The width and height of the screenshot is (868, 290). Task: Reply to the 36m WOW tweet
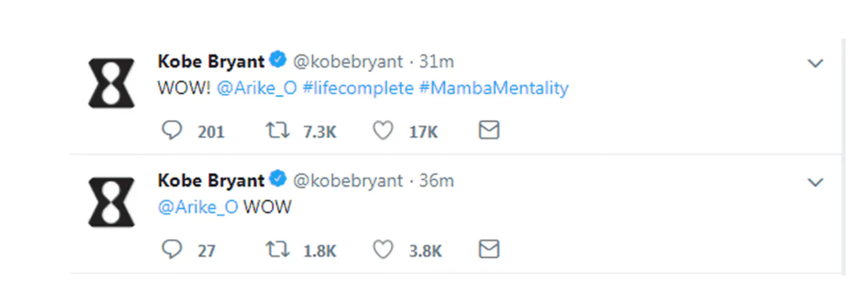click(173, 250)
